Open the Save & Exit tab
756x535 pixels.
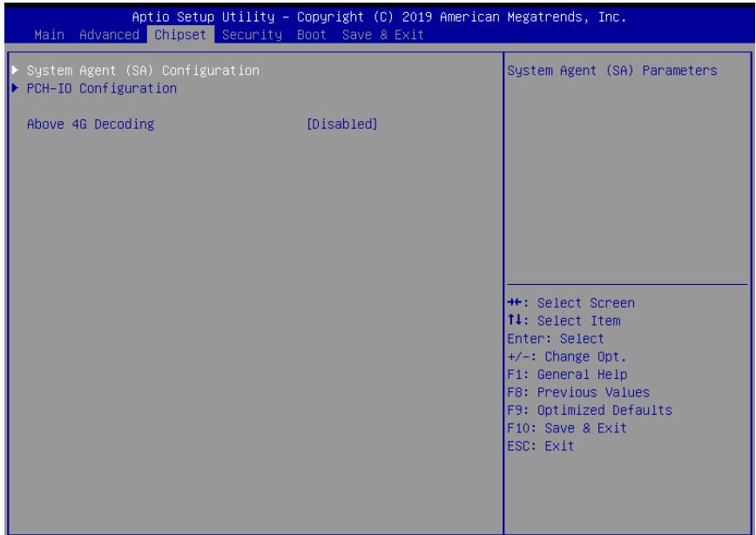click(383, 35)
